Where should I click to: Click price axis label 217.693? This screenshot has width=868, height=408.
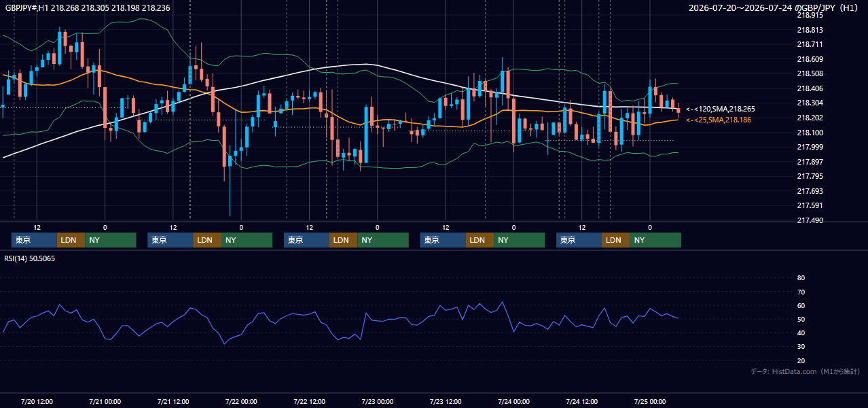810,191
